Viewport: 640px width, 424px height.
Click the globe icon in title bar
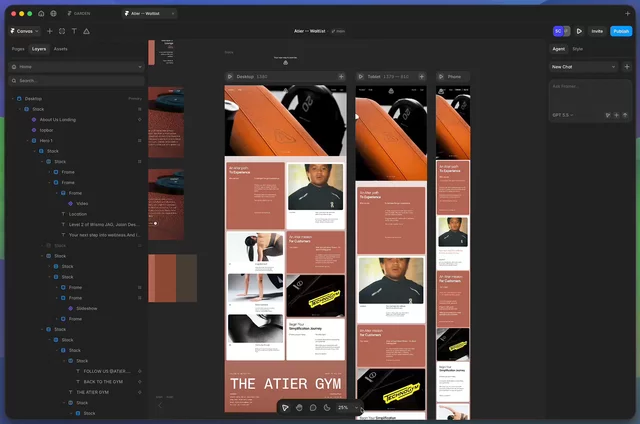tap(53, 13)
